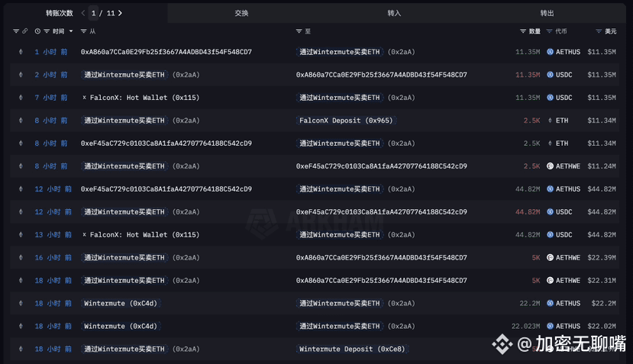This screenshot has height=364, width=633.
Task: Click the filter icon before the link icon
Action: [16, 31]
